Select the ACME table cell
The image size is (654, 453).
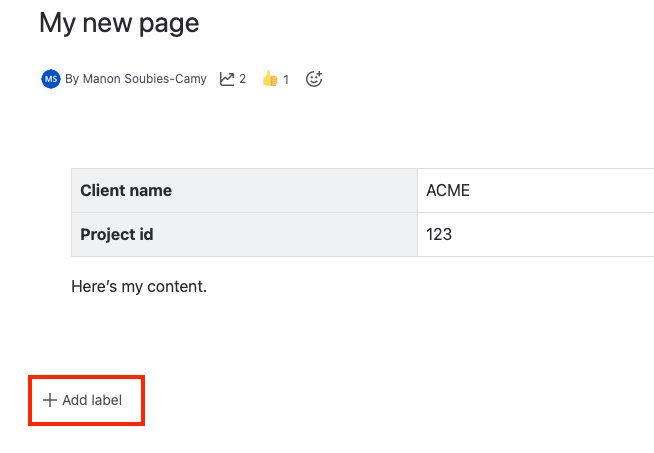tap(535, 191)
